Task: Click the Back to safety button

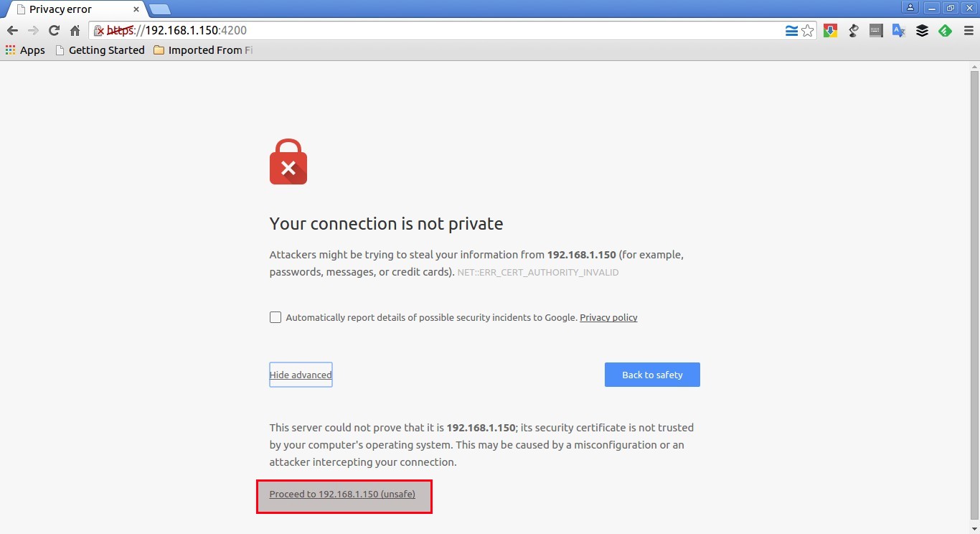Action: (x=651, y=374)
